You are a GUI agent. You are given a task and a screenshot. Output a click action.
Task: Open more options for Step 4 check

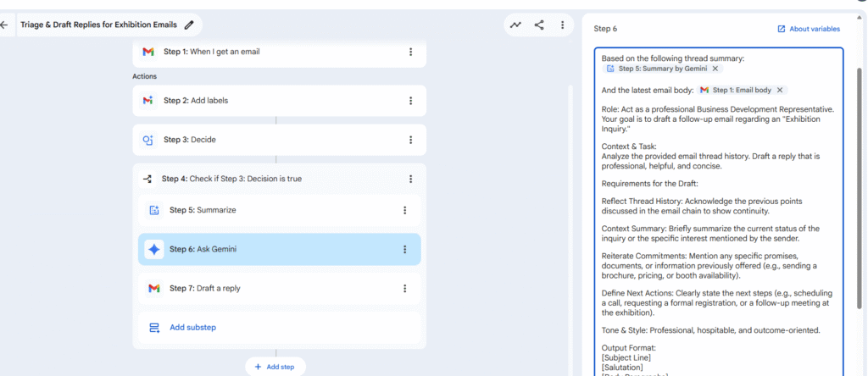pos(410,179)
